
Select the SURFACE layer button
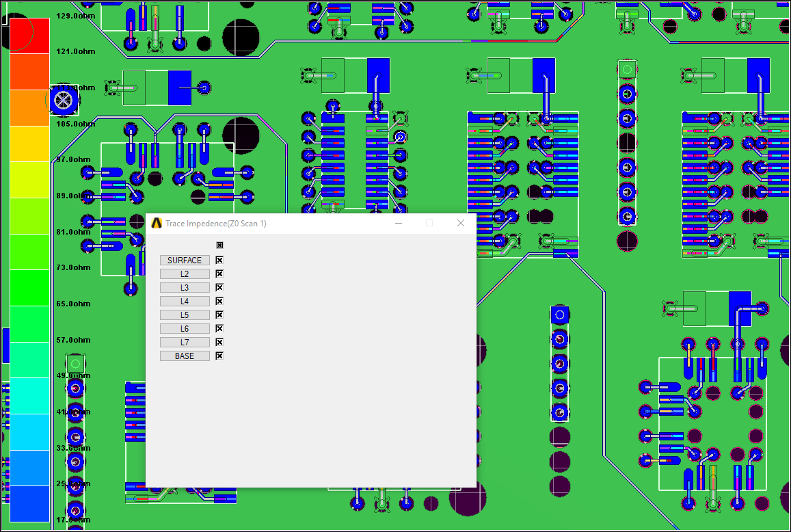click(185, 260)
